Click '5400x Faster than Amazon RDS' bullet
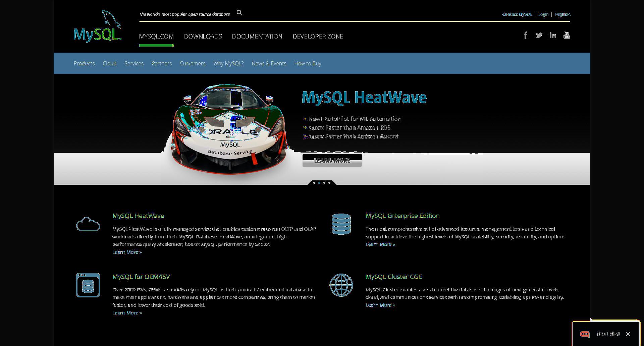The image size is (644, 346). [349, 128]
